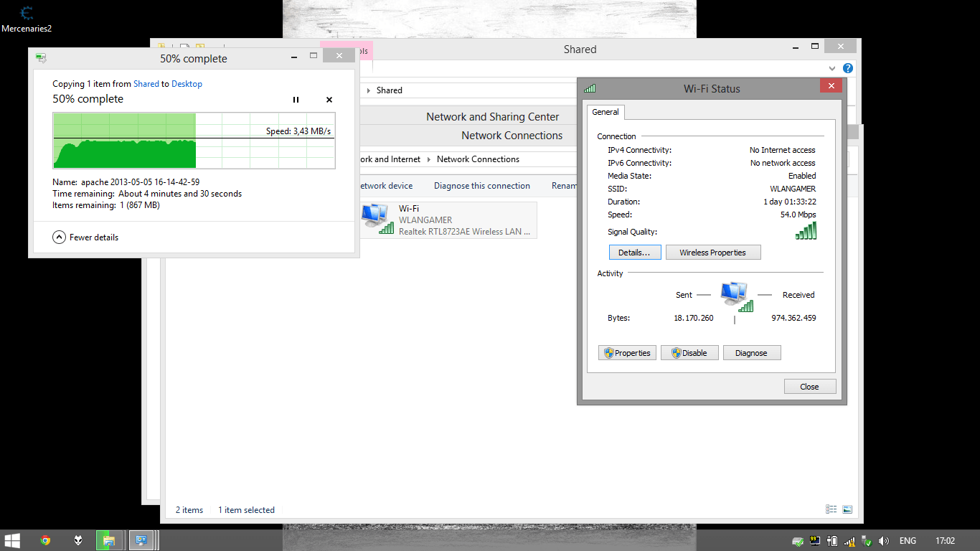980x551 pixels.
Task: Open the Desktop destination link
Action: pos(187,84)
